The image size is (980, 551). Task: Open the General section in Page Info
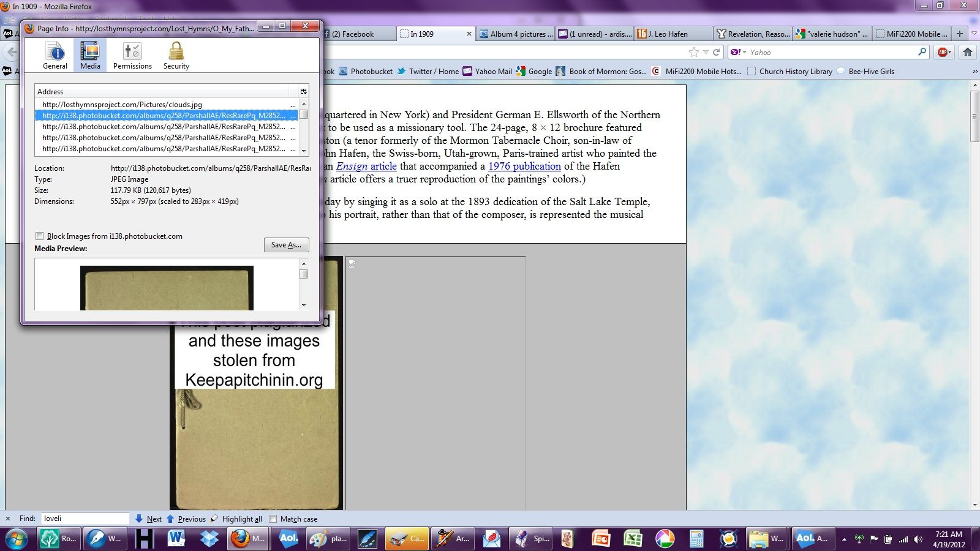click(55, 55)
